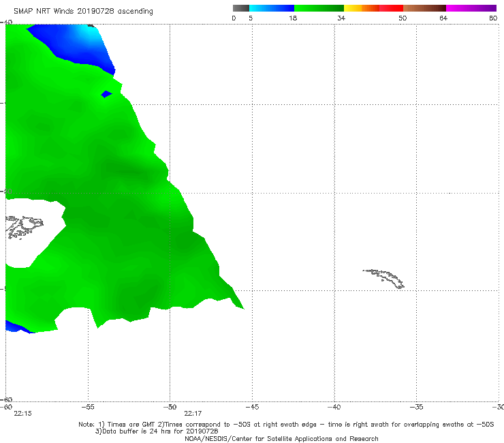The height and width of the screenshot is (443, 504).
Task: Click the title "SMAP NRT Winds 20190728 ascending"
Action: tap(83, 11)
